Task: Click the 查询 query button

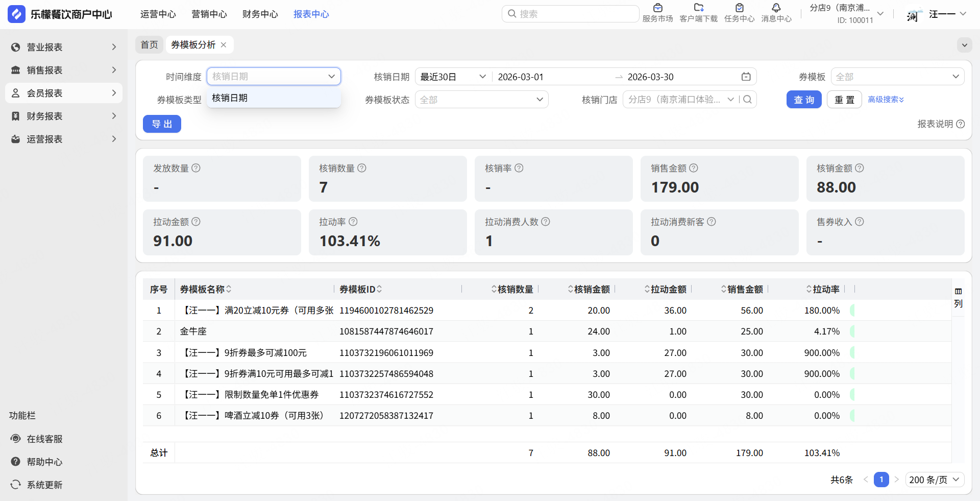Action: click(x=803, y=100)
